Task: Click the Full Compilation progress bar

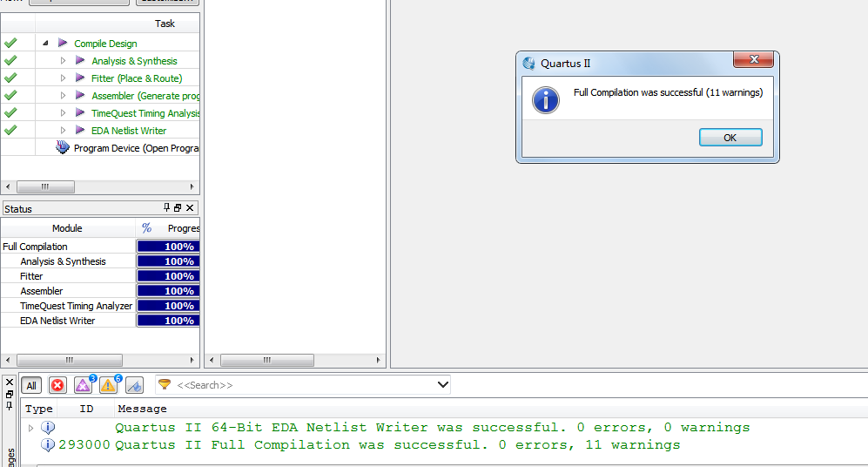Action: point(168,247)
